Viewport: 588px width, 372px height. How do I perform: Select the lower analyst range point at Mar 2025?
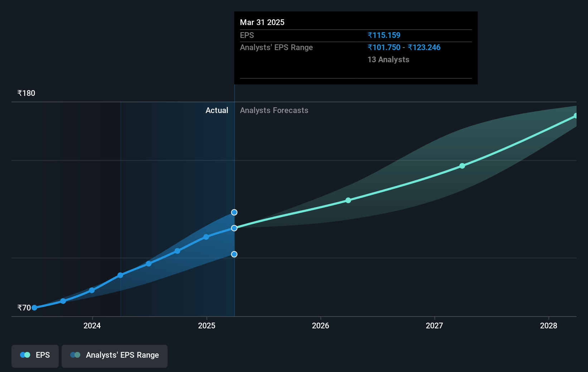click(234, 254)
